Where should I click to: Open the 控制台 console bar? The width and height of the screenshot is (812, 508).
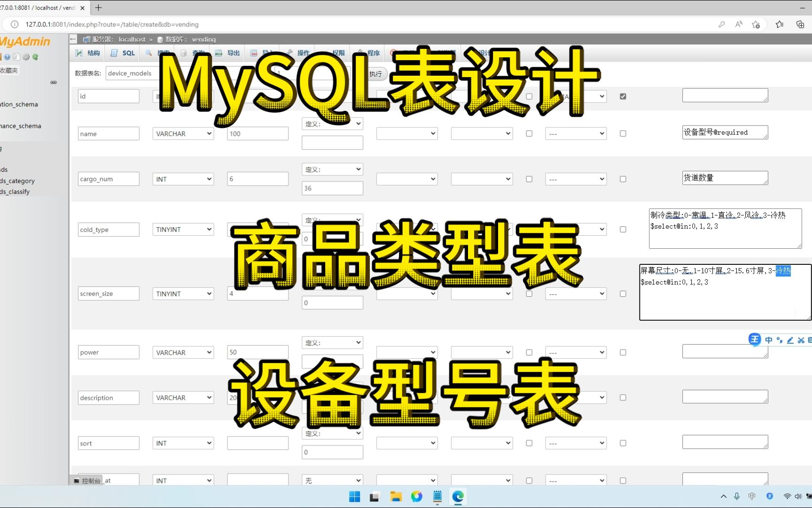[x=87, y=481]
